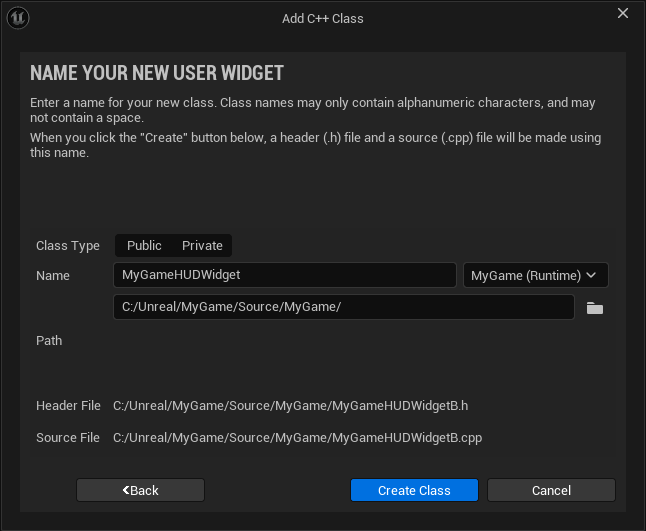Click the C:/Unreal/MyGame/Source/MyGame/ path field
Screen dimensions: 646x531
coord(344,307)
